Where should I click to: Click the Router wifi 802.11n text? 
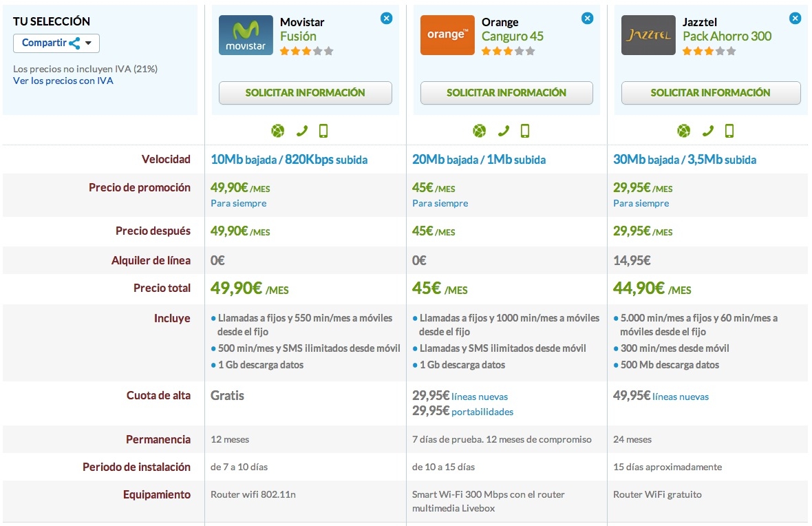click(253, 494)
